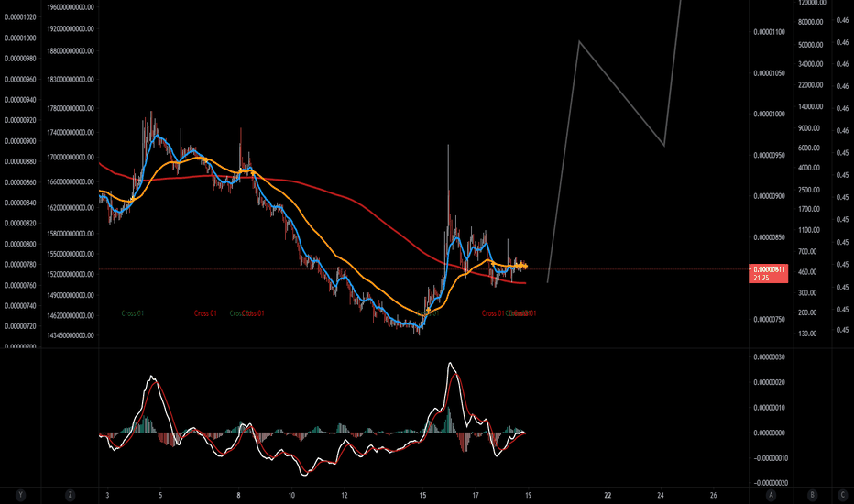This screenshot has height=504, width=854.
Task: Click the -0.00000010 MACD scale value
Action: coord(769,458)
